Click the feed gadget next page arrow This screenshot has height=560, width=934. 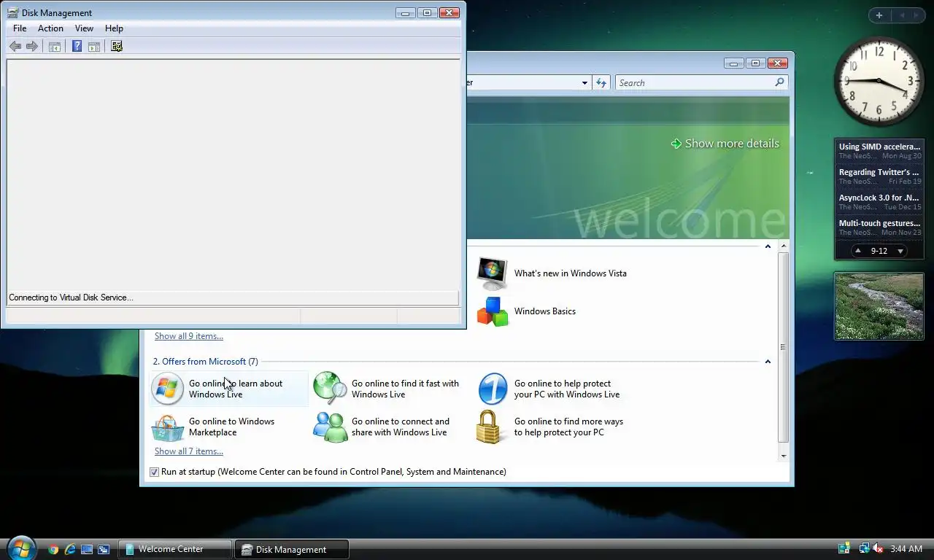[900, 251]
